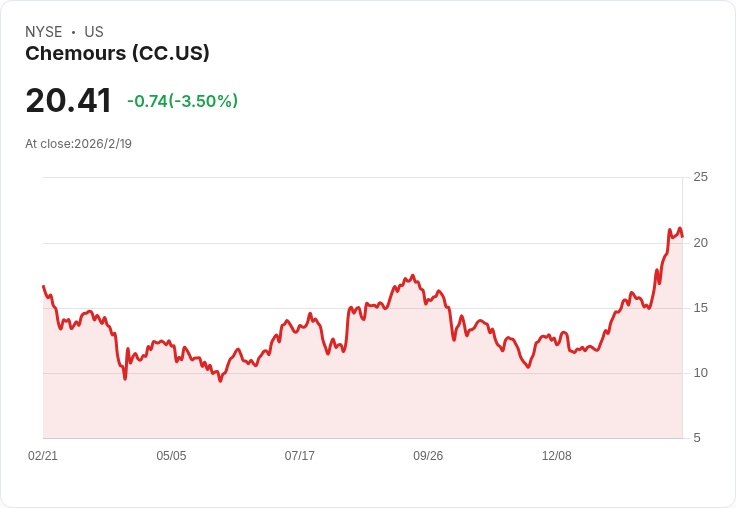Screen dimensions: 736x508
Task: Click the 25 value on the price axis
Action: pyautogui.click(x=700, y=177)
